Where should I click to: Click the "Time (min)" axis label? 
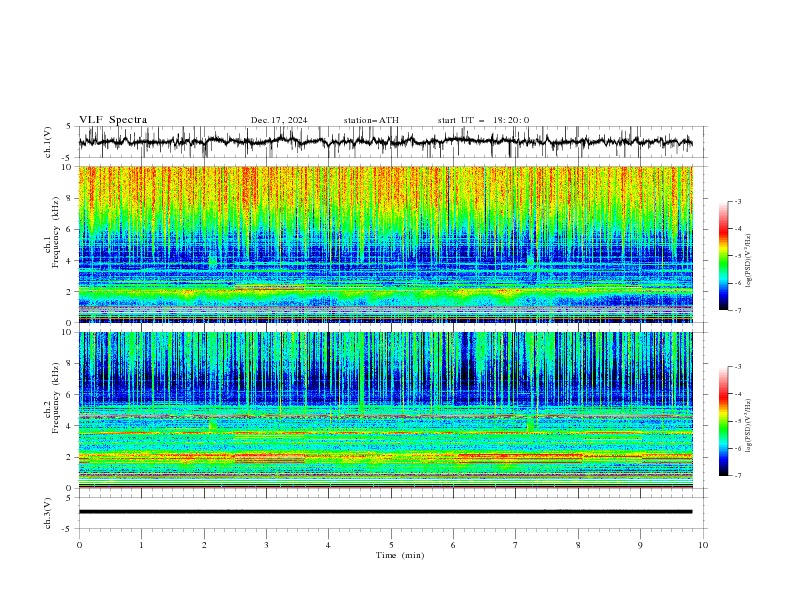tap(400, 555)
